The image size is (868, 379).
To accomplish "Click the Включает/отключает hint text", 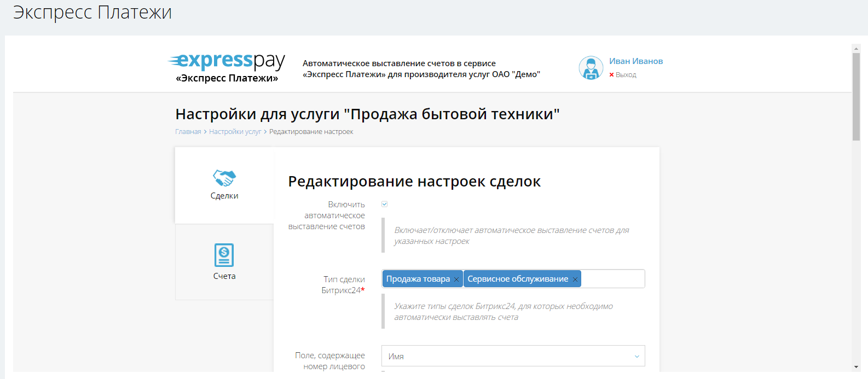I will (x=512, y=236).
